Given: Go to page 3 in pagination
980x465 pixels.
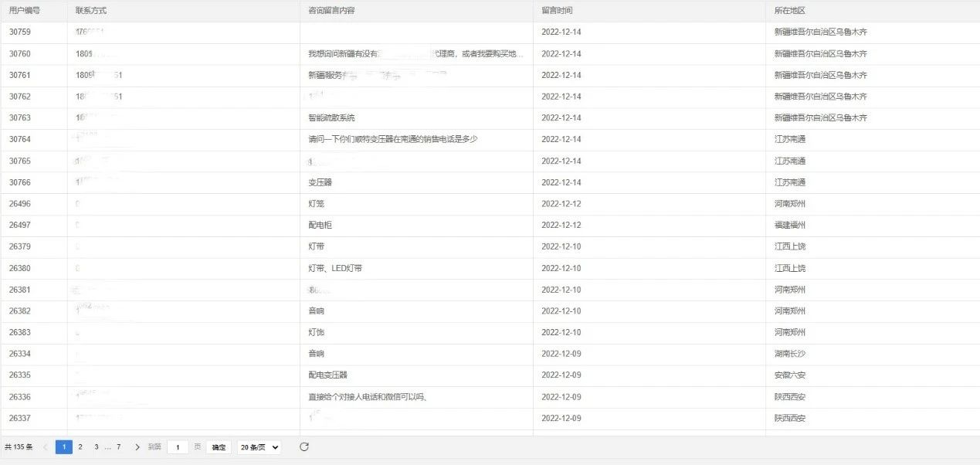Looking at the screenshot, I should click(96, 446).
